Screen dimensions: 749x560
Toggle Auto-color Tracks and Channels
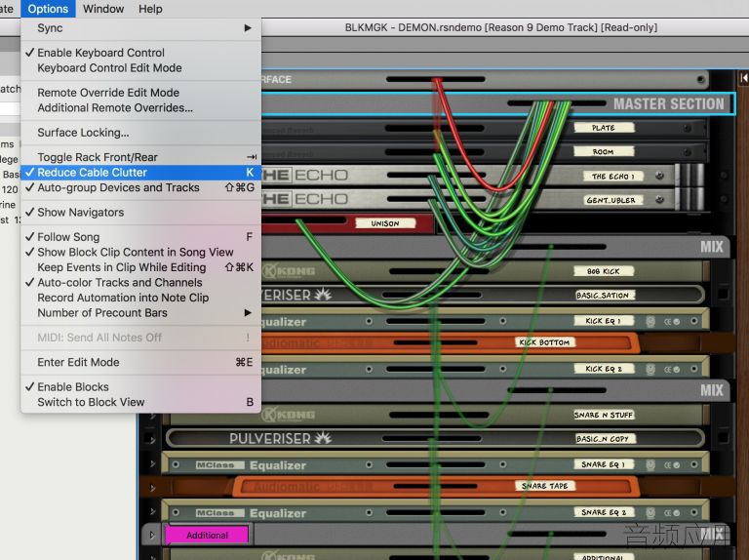coord(141,282)
